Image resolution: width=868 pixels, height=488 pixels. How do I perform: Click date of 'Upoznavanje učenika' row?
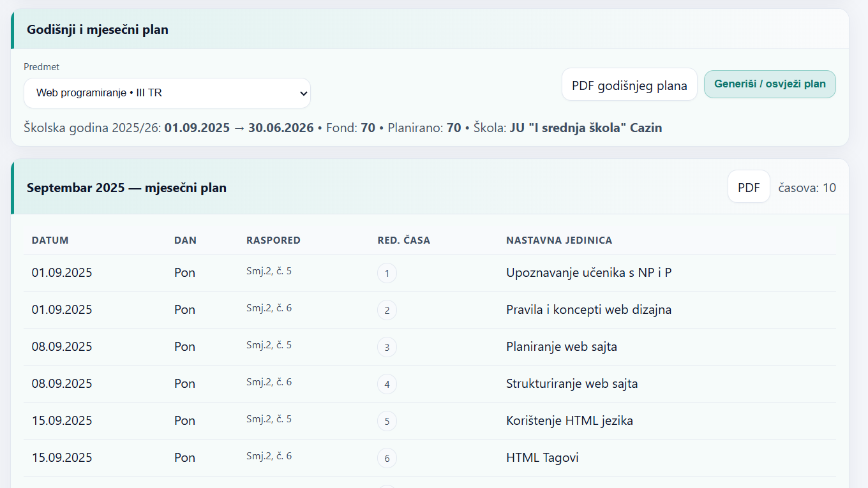(62, 273)
